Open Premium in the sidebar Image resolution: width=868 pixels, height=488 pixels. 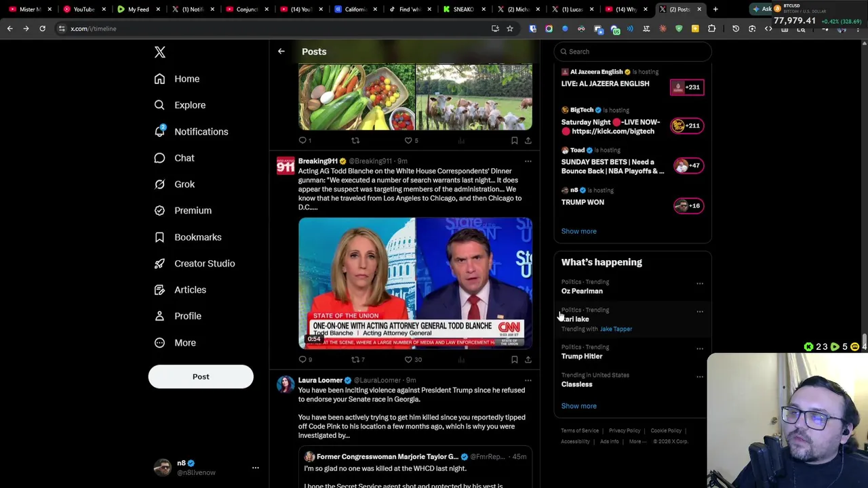(182, 211)
